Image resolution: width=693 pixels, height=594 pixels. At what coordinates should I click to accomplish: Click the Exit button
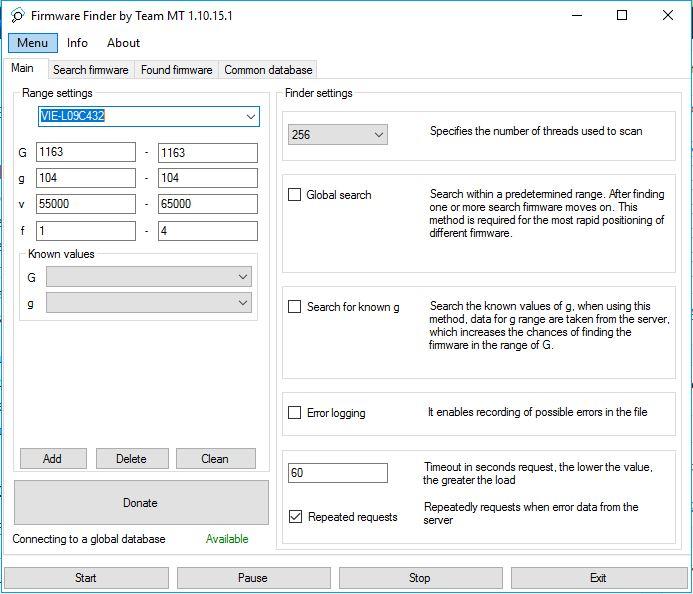[599, 578]
